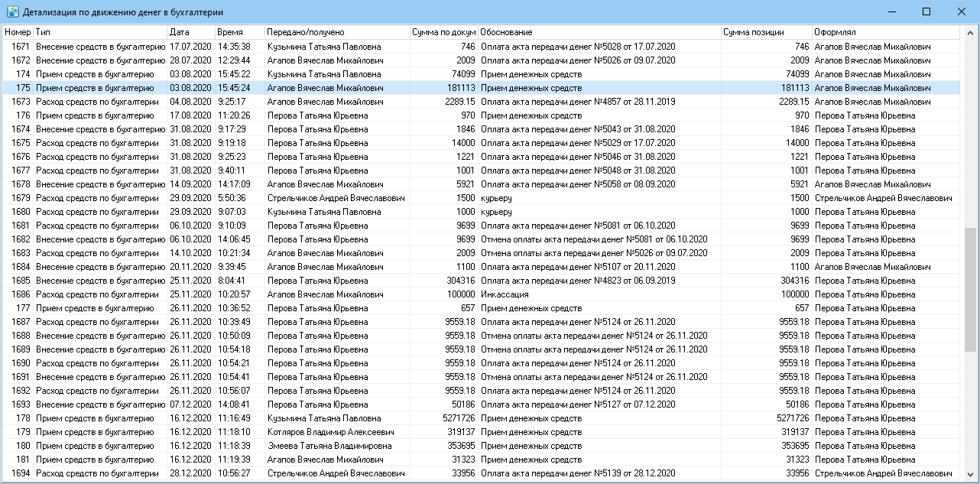Sort by the Обоснование column header

pos(600,32)
